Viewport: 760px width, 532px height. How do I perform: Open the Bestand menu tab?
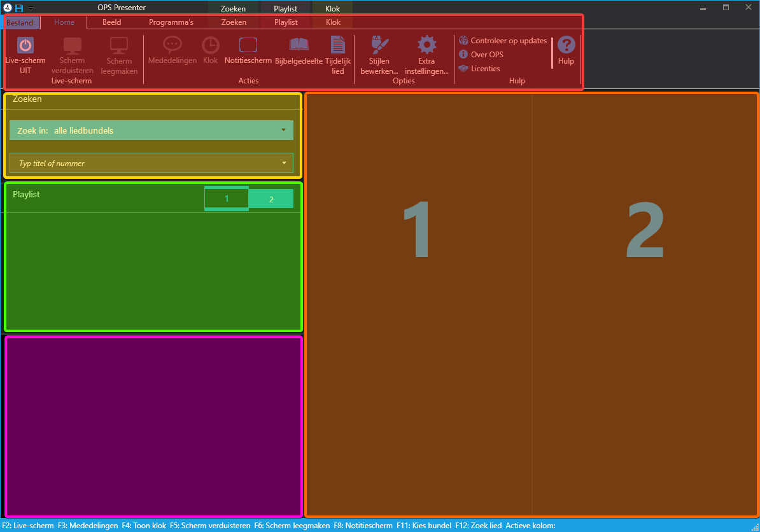[20, 23]
